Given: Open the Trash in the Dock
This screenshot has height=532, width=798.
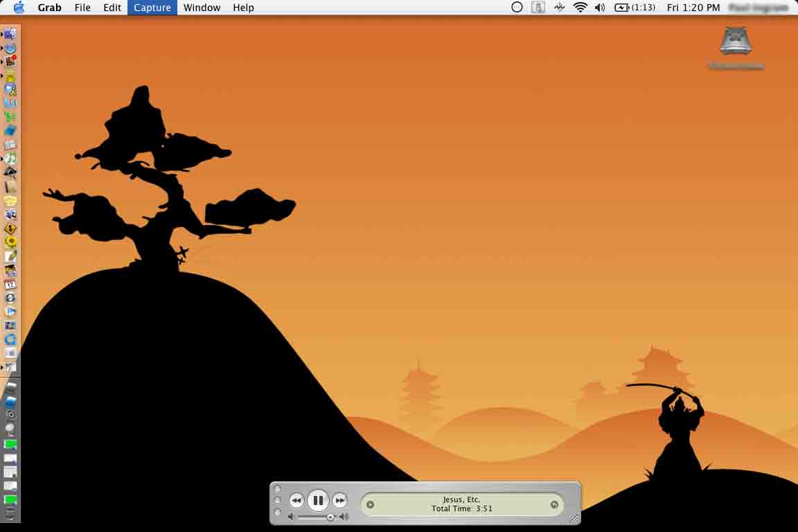Looking at the screenshot, I should pos(10,513).
